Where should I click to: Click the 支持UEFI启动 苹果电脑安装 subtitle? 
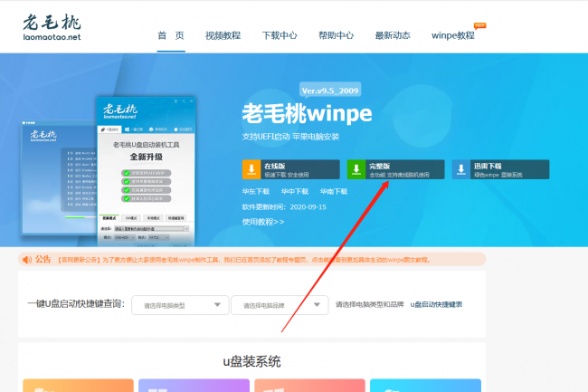290,137
